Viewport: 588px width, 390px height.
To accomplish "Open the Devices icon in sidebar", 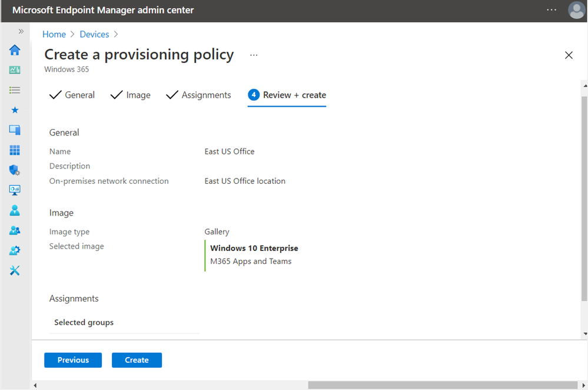I will pyautogui.click(x=15, y=130).
